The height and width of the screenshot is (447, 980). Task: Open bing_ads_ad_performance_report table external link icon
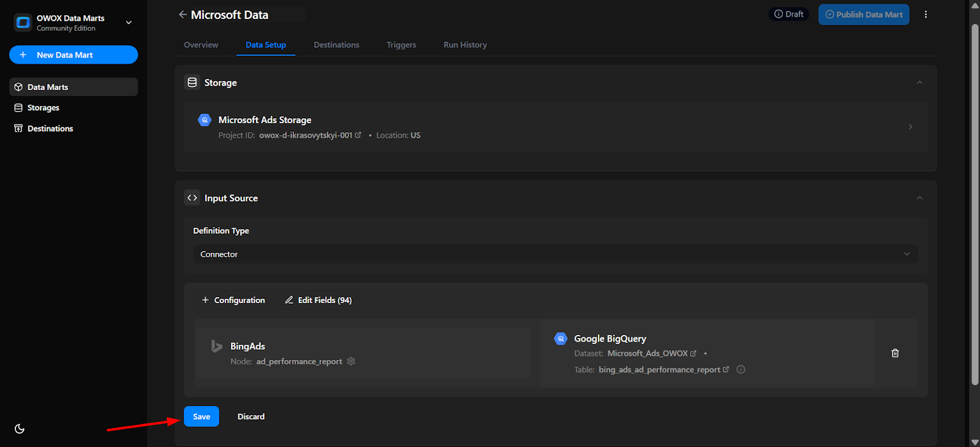coord(726,369)
